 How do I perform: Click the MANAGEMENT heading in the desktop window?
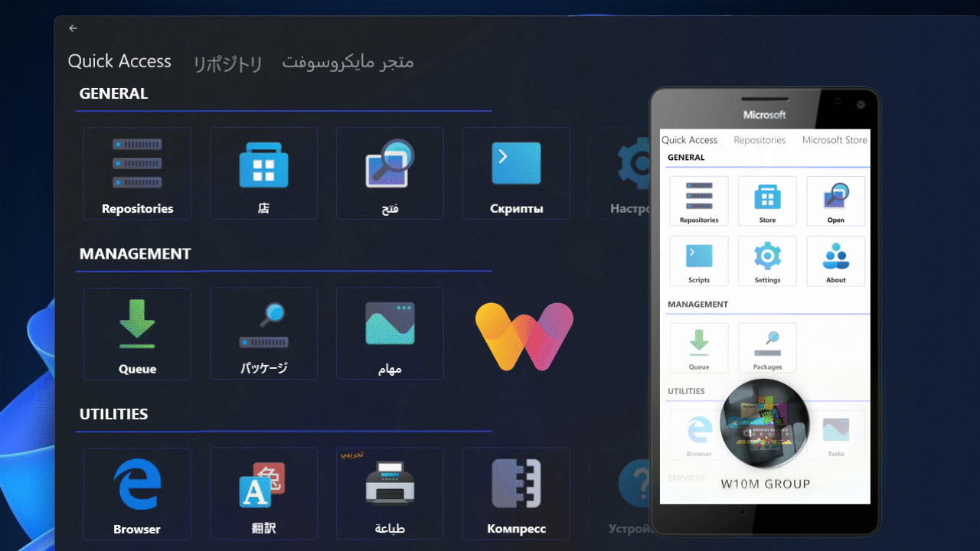pyautogui.click(x=136, y=253)
